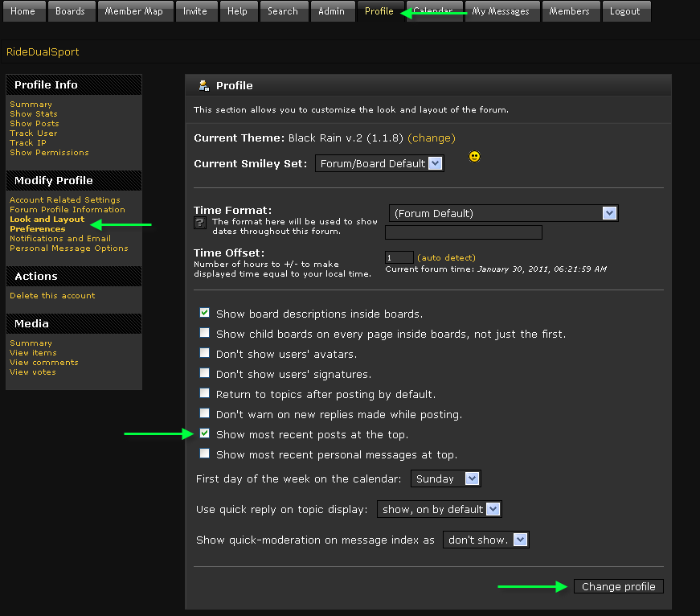Click the auto detect time offset link
Viewport: 700px width, 616px height.
pos(446,257)
